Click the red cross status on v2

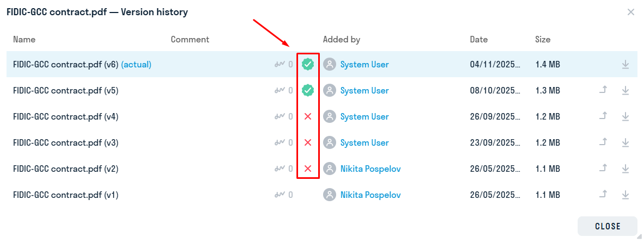click(308, 169)
